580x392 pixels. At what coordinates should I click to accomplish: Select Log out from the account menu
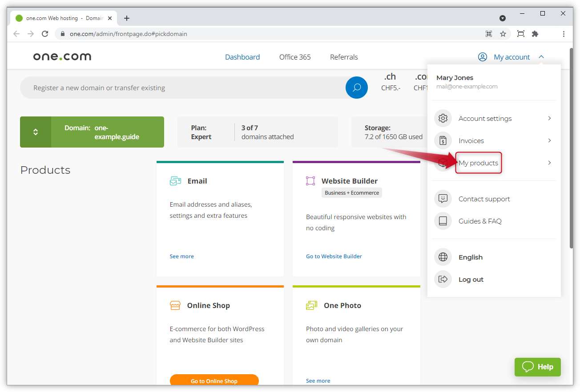tap(471, 279)
